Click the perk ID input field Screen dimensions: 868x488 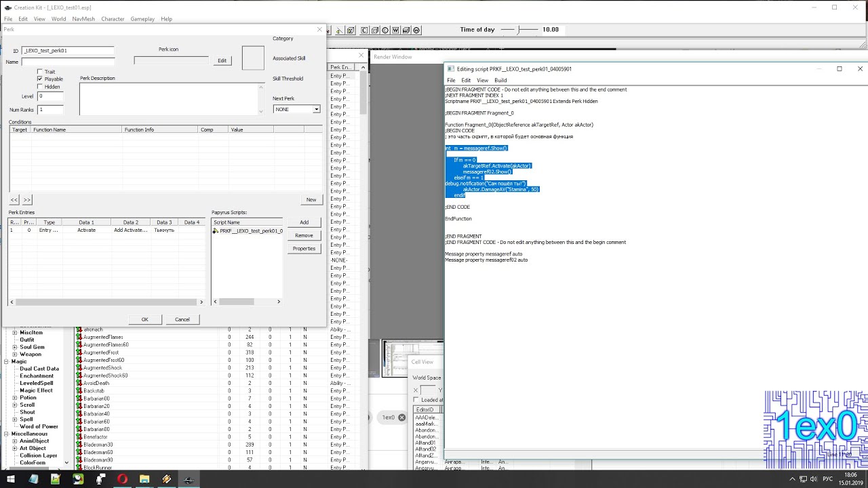point(68,51)
